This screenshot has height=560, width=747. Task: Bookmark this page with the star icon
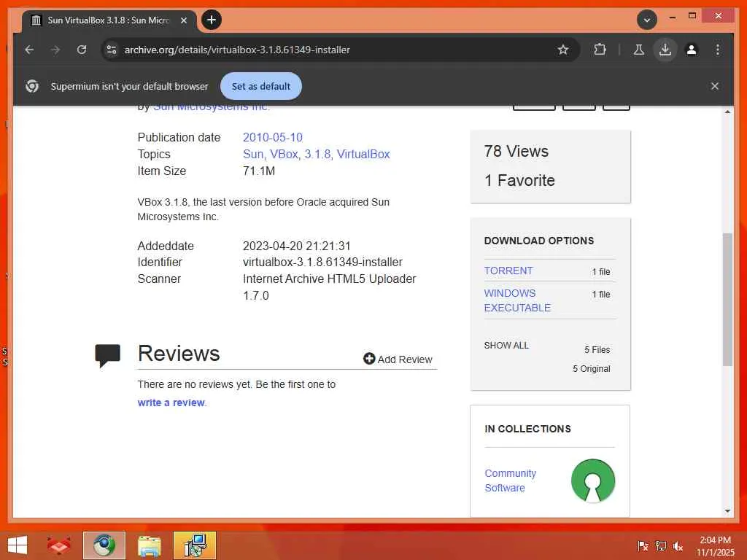click(563, 50)
